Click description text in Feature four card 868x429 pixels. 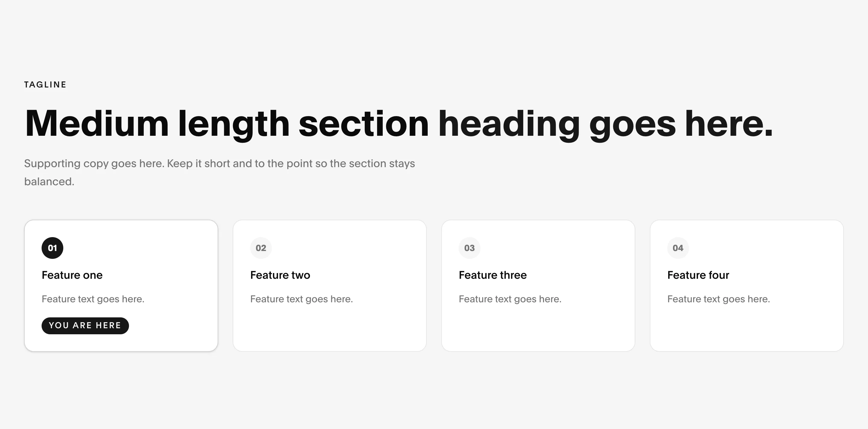coord(719,299)
